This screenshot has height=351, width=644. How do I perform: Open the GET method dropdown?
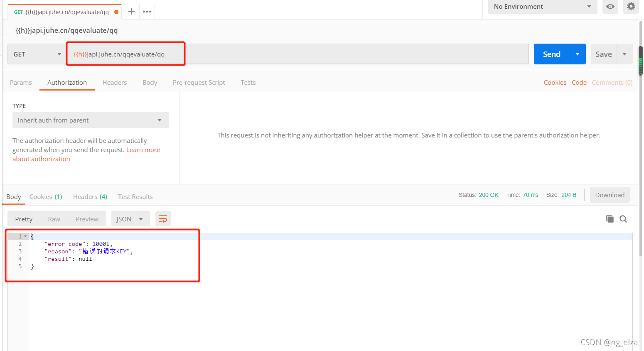pyautogui.click(x=37, y=54)
